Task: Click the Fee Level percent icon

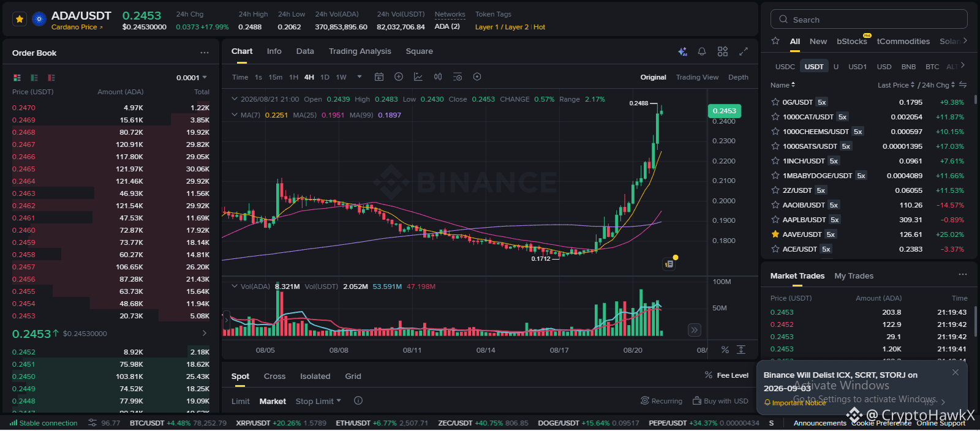Action: pyautogui.click(x=709, y=375)
